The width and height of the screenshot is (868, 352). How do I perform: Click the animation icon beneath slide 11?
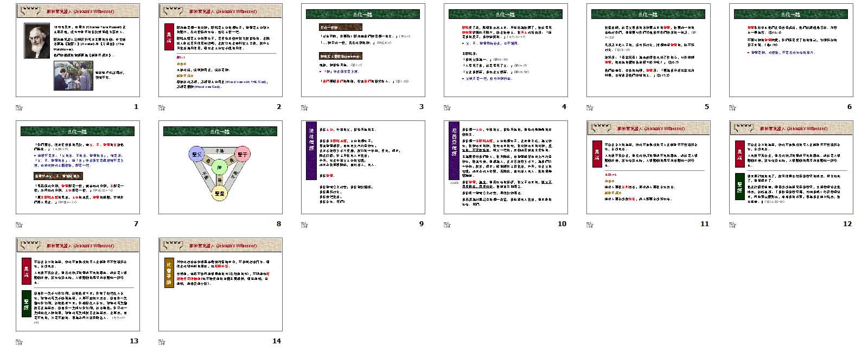tap(590, 225)
